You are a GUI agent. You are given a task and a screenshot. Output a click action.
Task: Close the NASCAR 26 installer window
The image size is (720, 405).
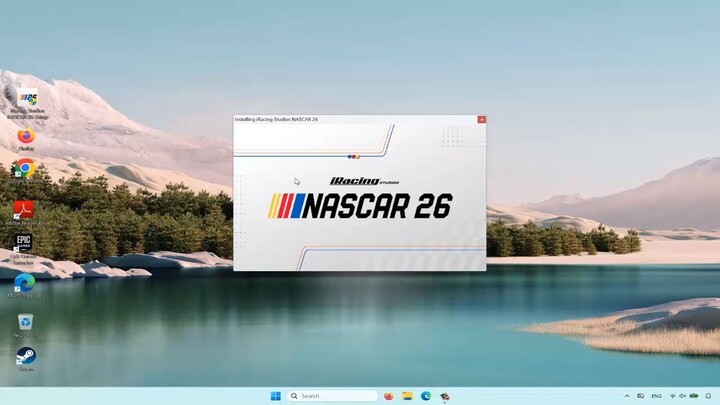click(481, 119)
